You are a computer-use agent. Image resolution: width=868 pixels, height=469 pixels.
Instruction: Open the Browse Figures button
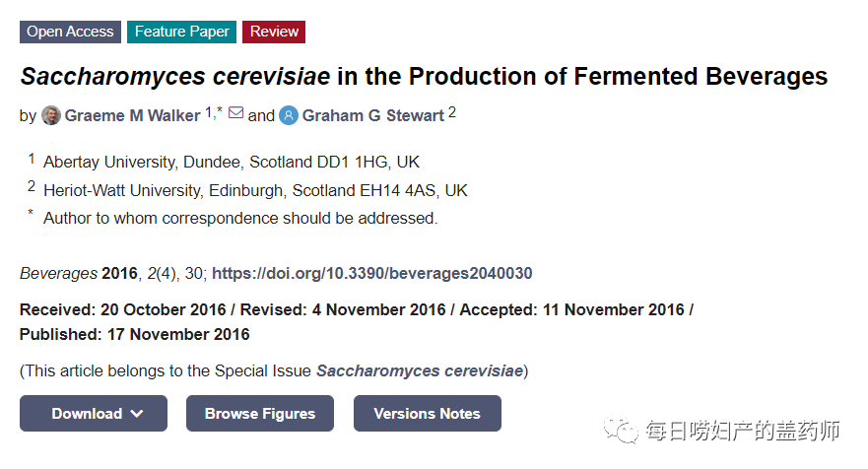click(260, 414)
